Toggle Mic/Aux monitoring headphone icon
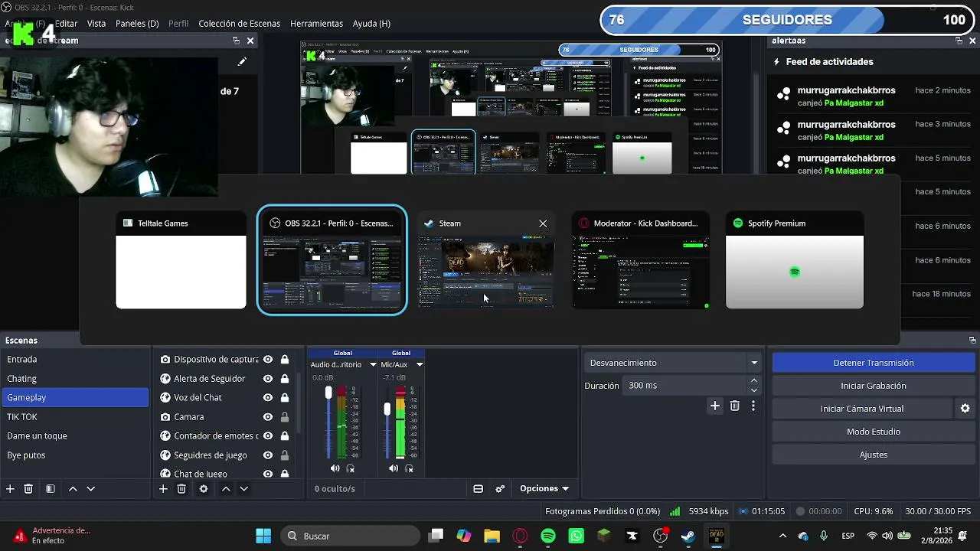Image resolution: width=980 pixels, height=551 pixels. tap(409, 468)
